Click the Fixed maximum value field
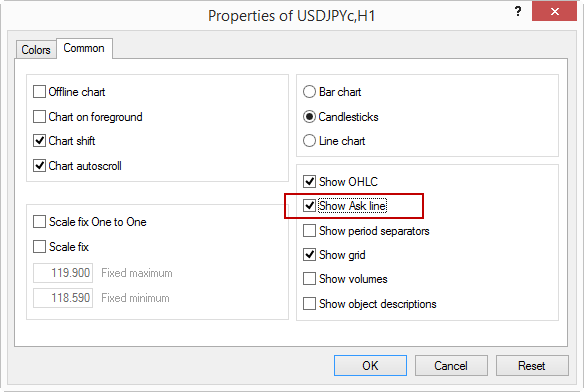 tap(63, 273)
